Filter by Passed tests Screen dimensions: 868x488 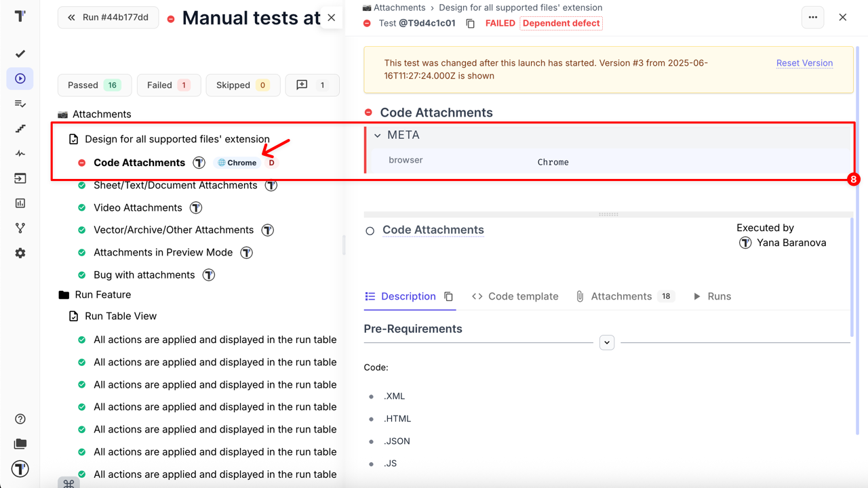pyautogui.click(x=94, y=85)
